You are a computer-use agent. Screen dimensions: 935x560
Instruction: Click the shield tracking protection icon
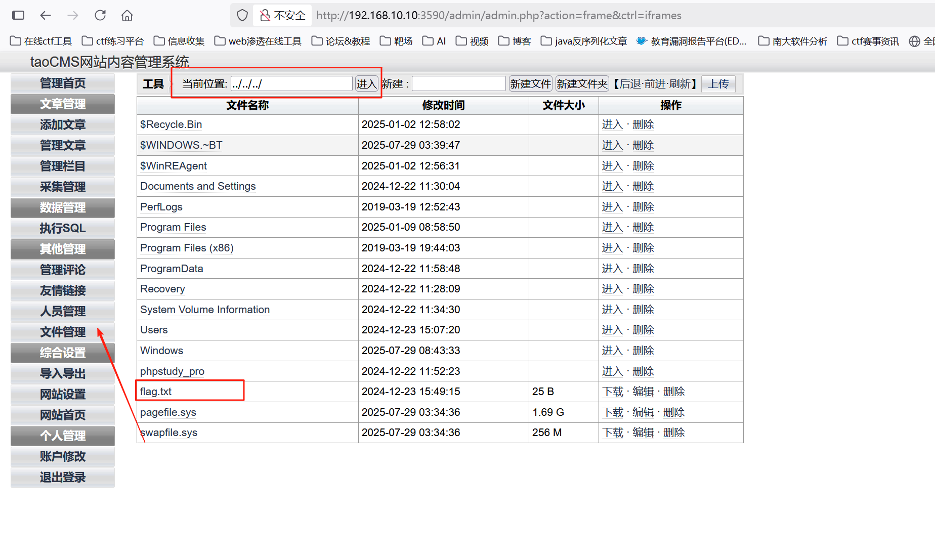pyautogui.click(x=242, y=16)
